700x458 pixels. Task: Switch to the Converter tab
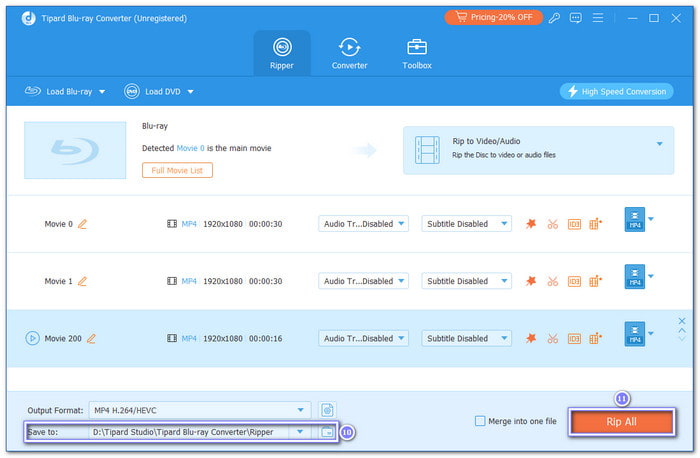(349, 53)
